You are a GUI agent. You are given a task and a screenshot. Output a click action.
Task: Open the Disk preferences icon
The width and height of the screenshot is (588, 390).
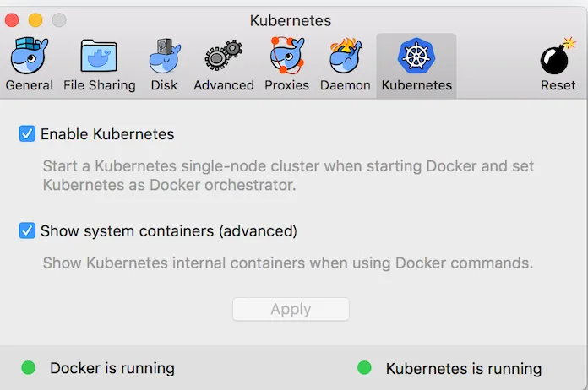coord(165,56)
